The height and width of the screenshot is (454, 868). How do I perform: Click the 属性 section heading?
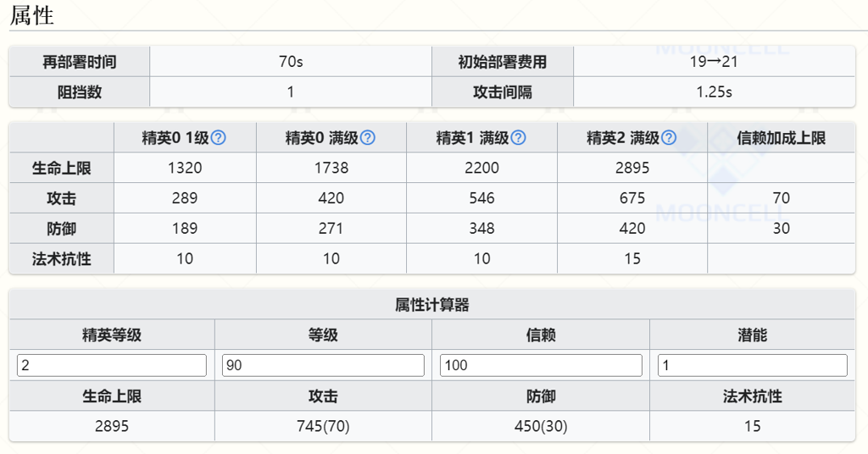click(32, 14)
